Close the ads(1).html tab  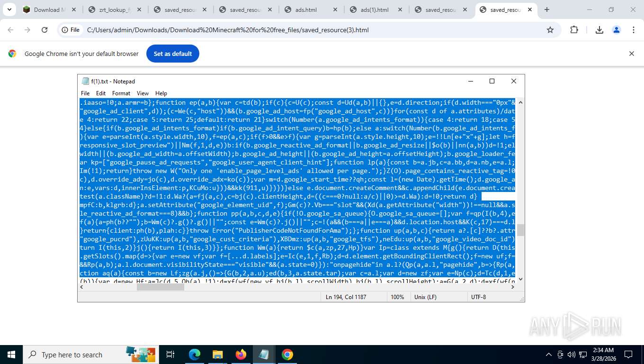[400, 9]
